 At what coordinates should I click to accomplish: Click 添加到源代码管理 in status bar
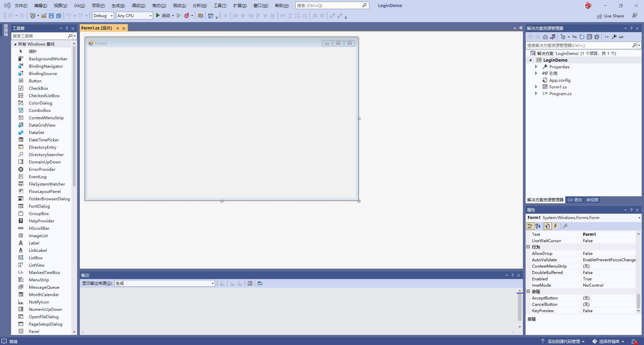click(x=563, y=341)
